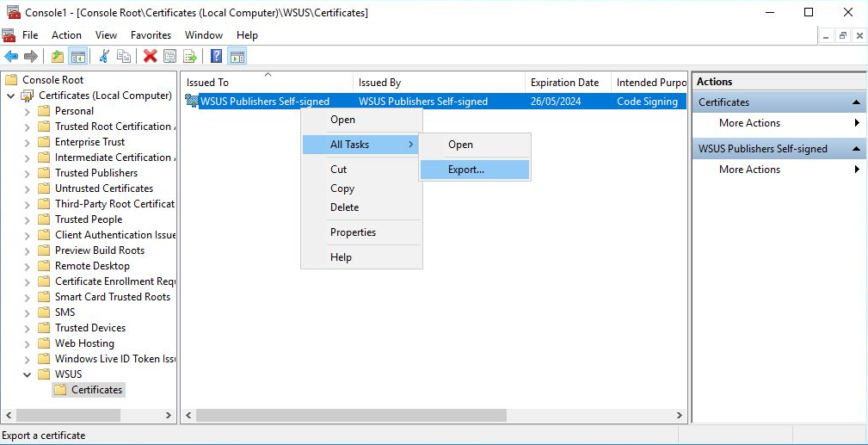Toggle the Show/Hide Action Pane icon

(x=237, y=56)
